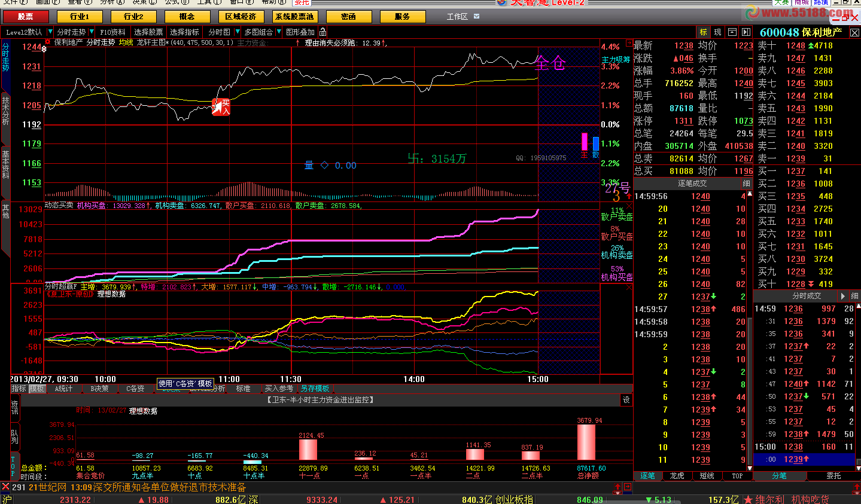Select the 买入参考 template tab

coord(279,389)
